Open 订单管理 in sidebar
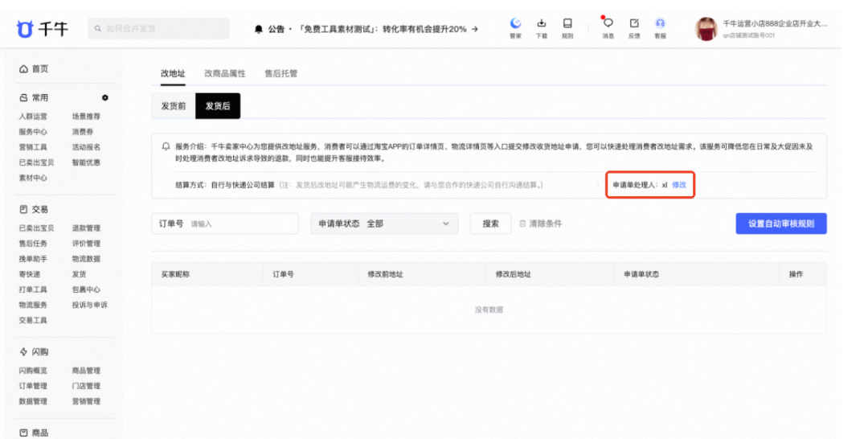Image resolution: width=868 pixels, height=439 pixels. pos(33,386)
